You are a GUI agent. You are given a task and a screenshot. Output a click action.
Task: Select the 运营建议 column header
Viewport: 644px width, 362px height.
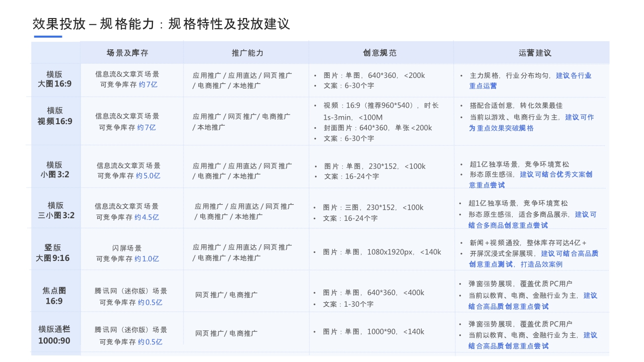click(535, 52)
